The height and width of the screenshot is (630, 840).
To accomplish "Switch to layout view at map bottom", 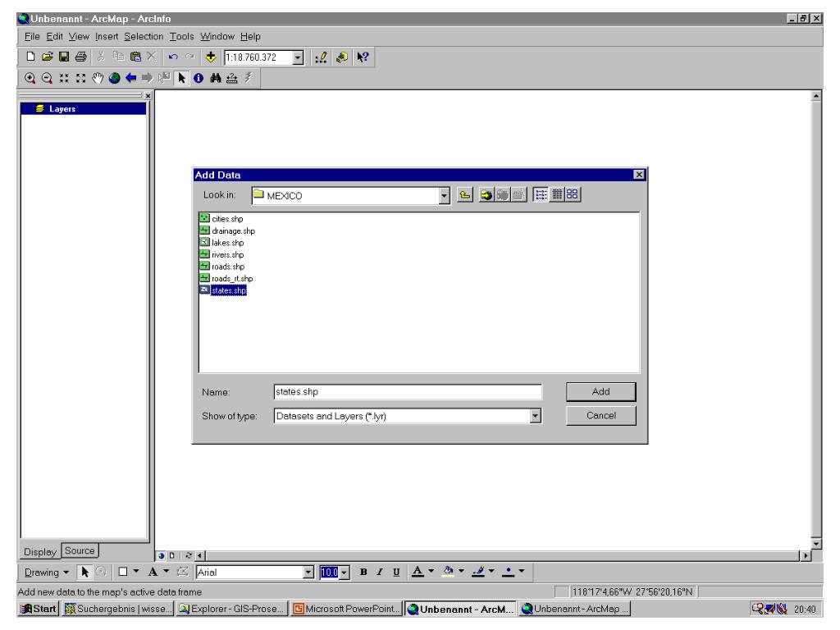I will [x=171, y=555].
